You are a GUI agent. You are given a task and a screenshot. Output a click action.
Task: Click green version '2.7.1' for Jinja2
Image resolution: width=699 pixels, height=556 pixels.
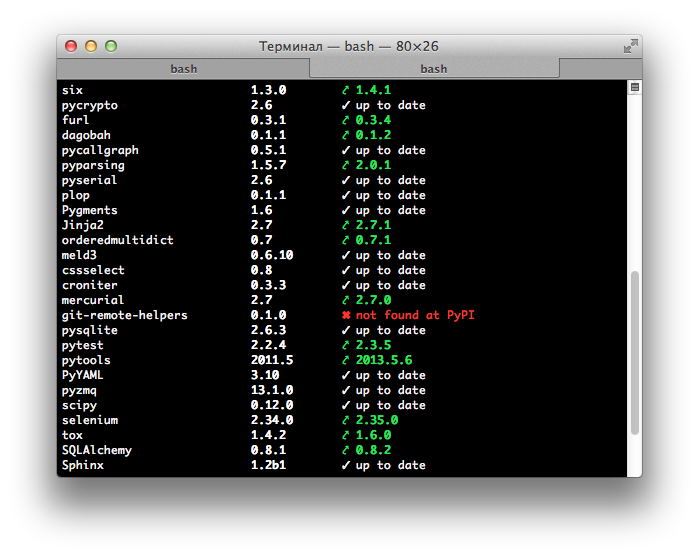[373, 225]
